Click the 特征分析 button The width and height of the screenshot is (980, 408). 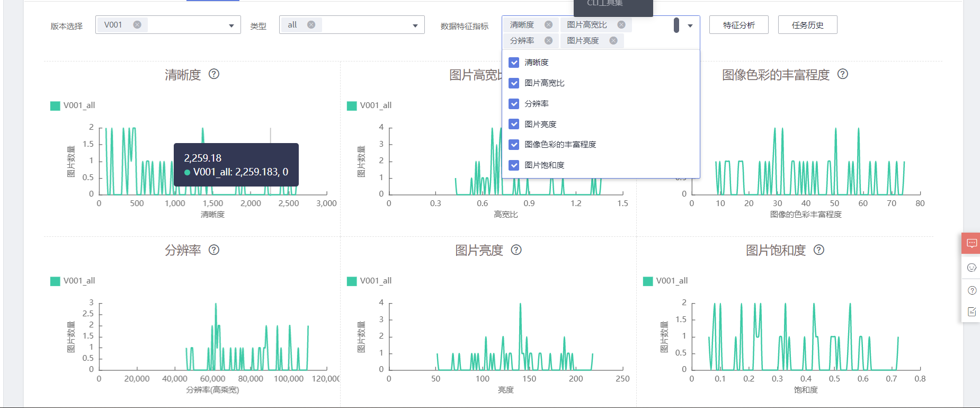coord(739,25)
